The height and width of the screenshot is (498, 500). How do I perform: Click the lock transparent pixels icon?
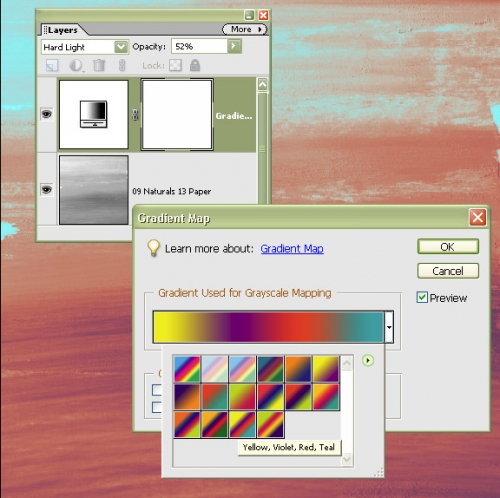click(x=175, y=65)
